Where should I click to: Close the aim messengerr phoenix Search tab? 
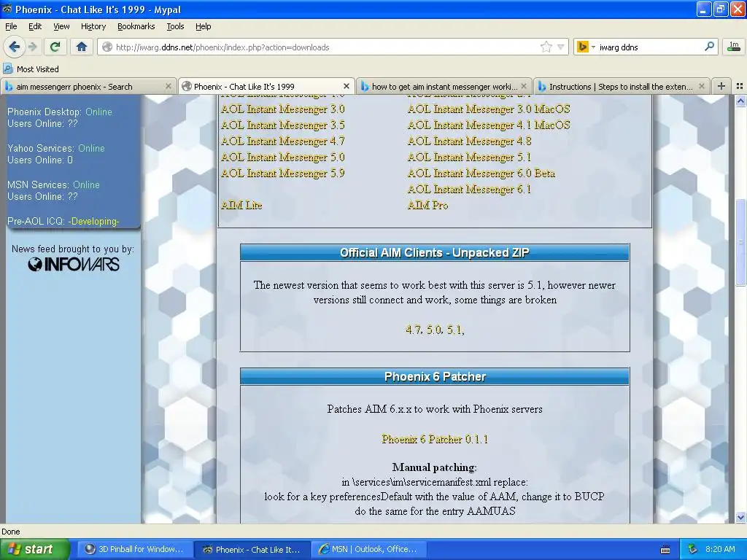pos(169,86)
